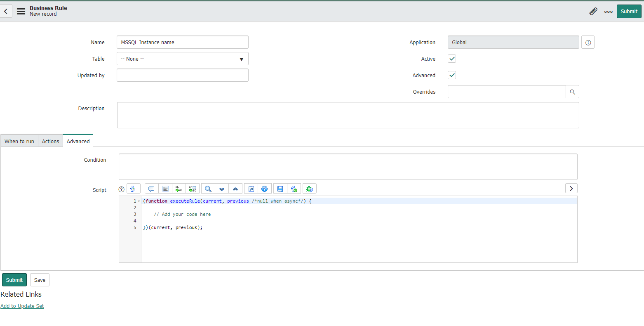Open the script editor help blue icon
This screenshot has height=326, width=644.
point(265,189)
